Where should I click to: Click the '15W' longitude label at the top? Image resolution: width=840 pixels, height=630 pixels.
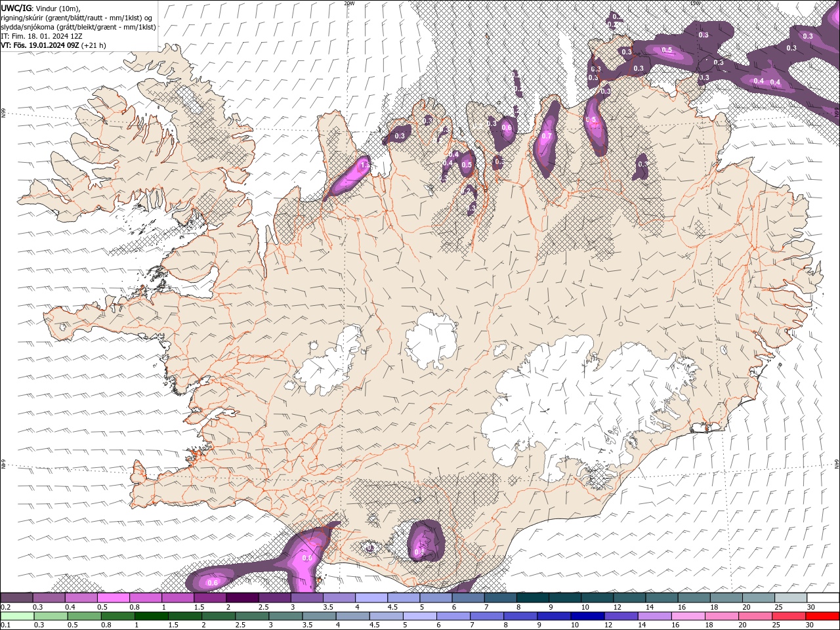coord(695,3)
